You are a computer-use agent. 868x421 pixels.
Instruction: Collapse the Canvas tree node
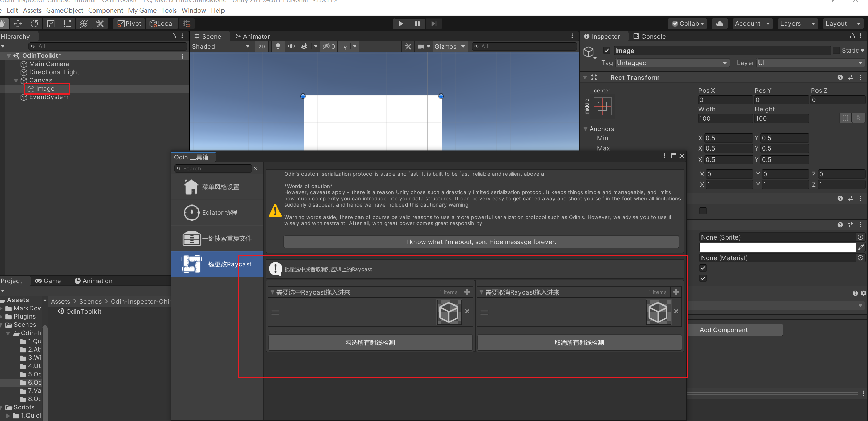tap(16, 80)
